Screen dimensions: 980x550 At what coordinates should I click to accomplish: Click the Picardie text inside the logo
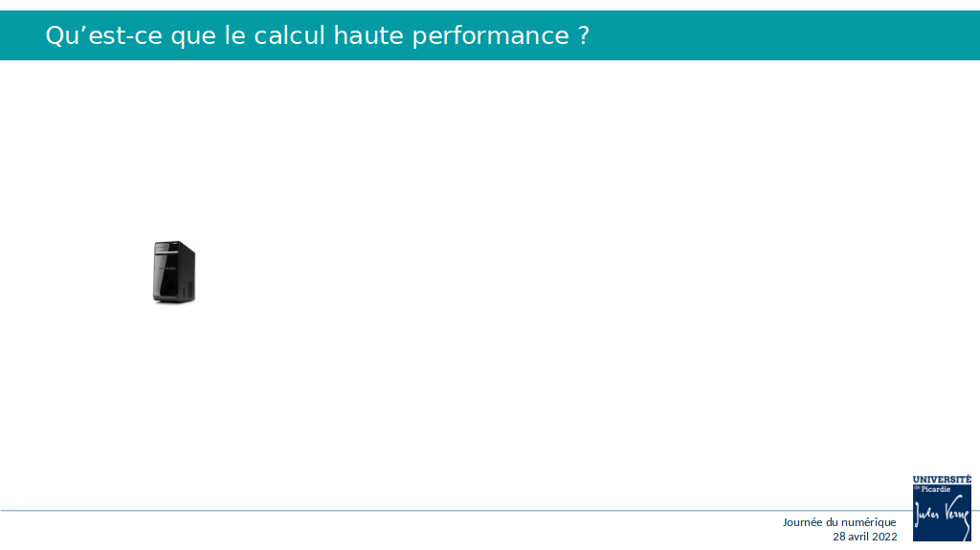point(936,489)
